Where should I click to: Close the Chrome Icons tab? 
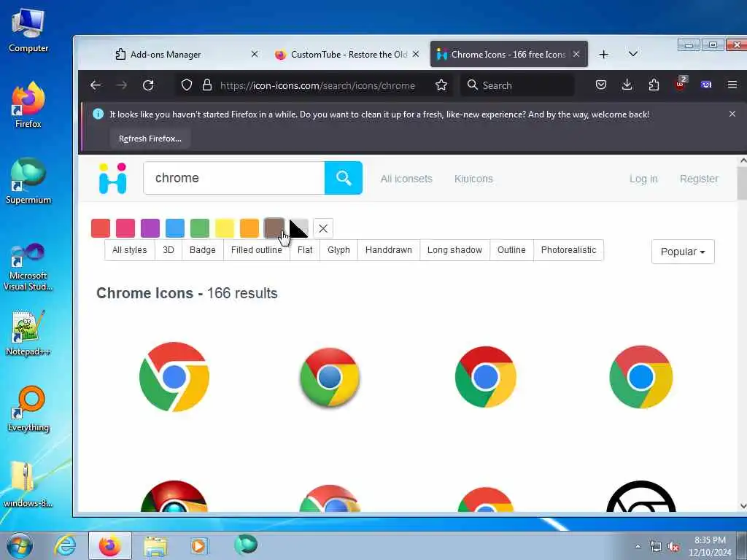tap(576, 54)
